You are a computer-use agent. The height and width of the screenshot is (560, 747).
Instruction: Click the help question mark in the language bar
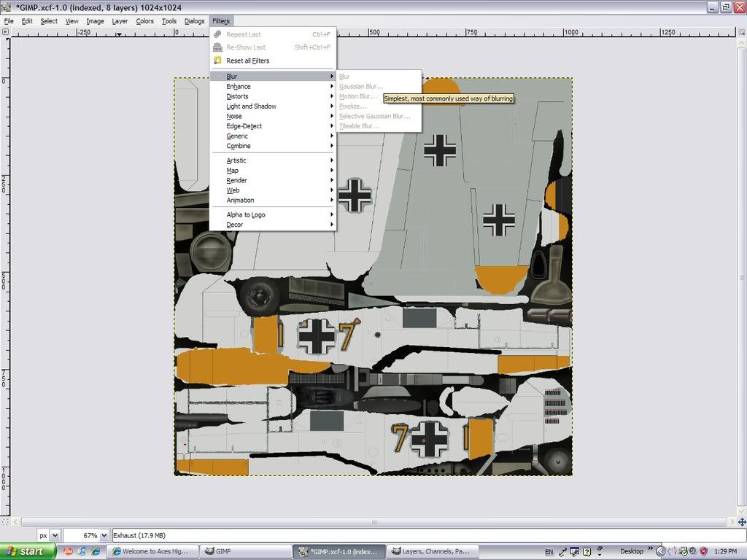point(587,552)
